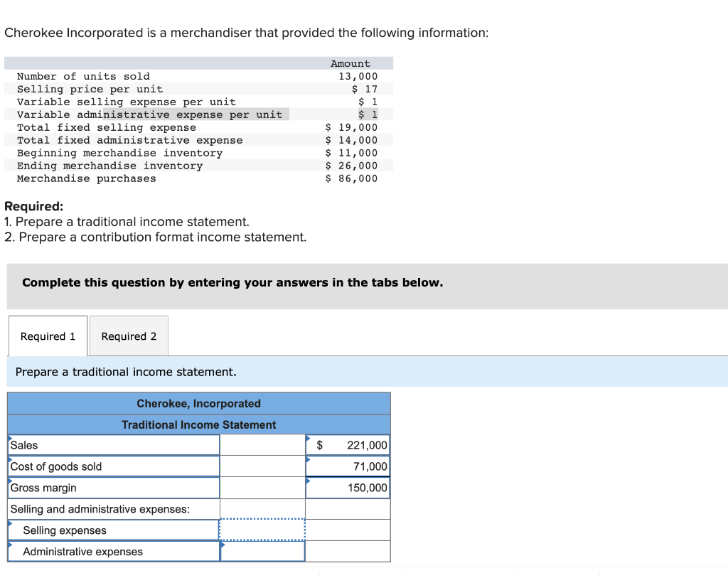
Task: Click the highlighted 'Variable administrative expense per unit' row
Action: pyautogui.click(x=199, y=114)
